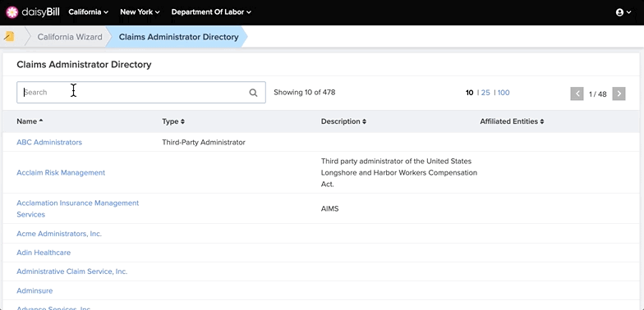Open the user account icon menu
This screenshot has height=310, width=644.
(623, 12)
